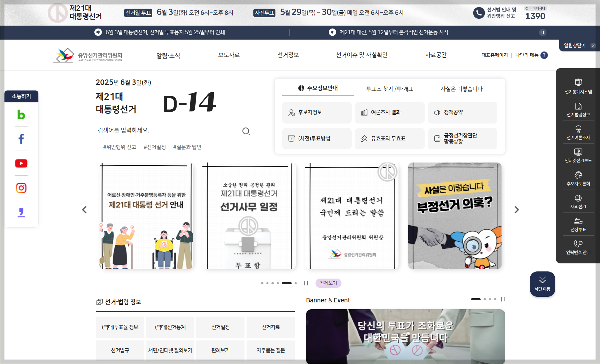Image resolution: width=600 pixels, height=364 pixels.
Task: Advance carousel with the right arrow
Action: click(517, 210)
